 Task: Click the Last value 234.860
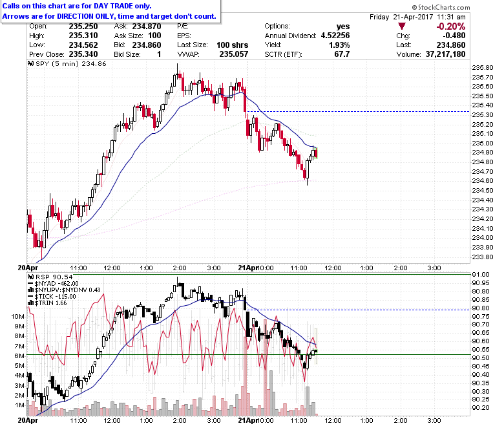(451, 45)
